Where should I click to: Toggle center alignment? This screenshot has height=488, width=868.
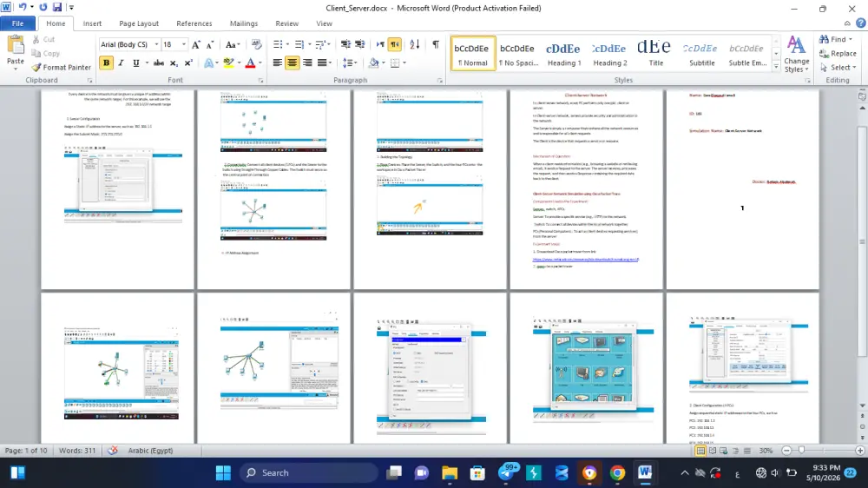293,63
